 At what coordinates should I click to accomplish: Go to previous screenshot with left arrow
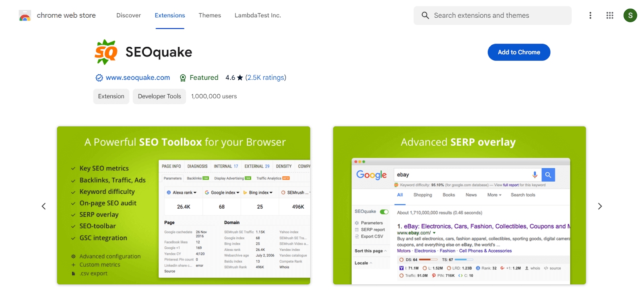(44, 206)
